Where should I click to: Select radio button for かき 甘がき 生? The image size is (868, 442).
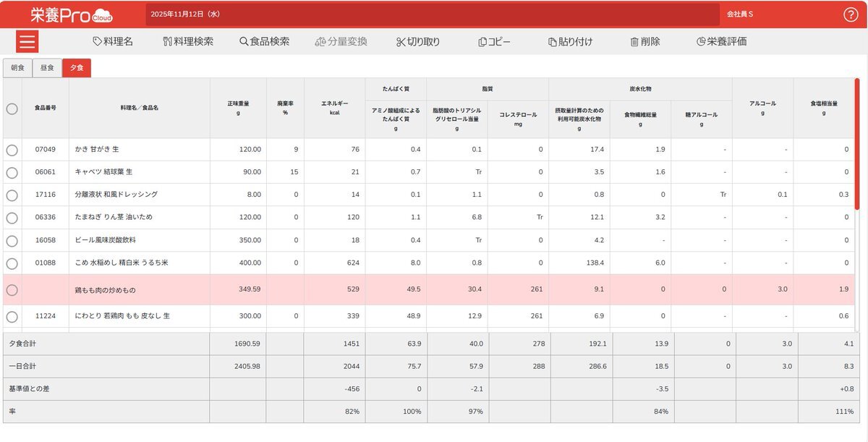point(12,150)
